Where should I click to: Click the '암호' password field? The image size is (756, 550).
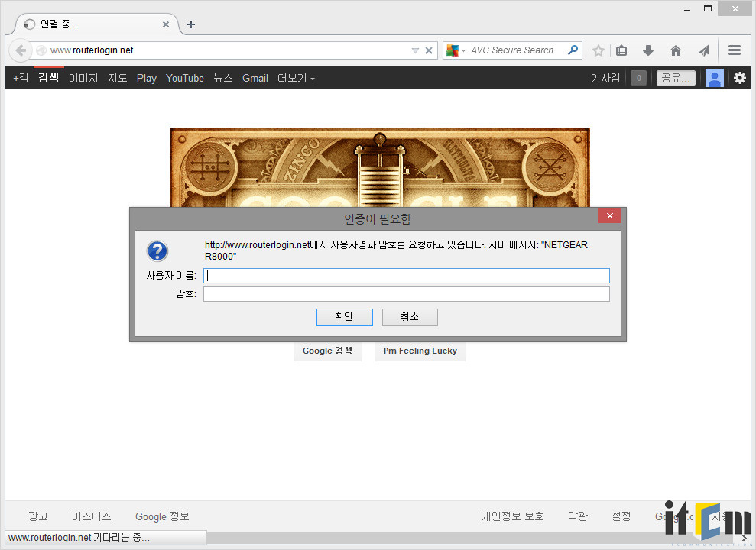tap(407, 294)
